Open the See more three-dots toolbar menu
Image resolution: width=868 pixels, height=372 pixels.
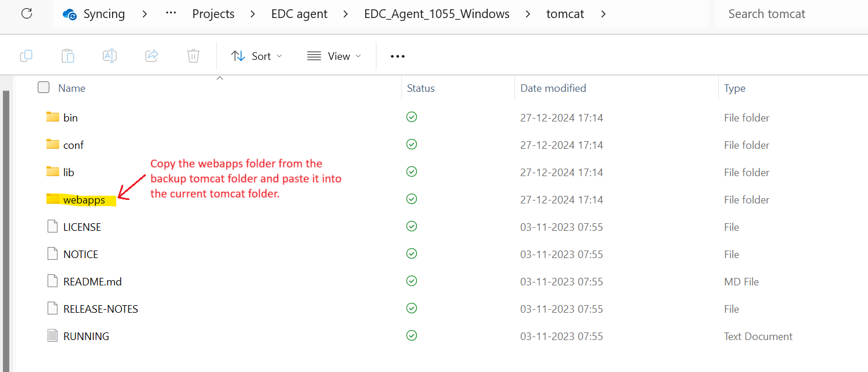[x=398, y=56]
